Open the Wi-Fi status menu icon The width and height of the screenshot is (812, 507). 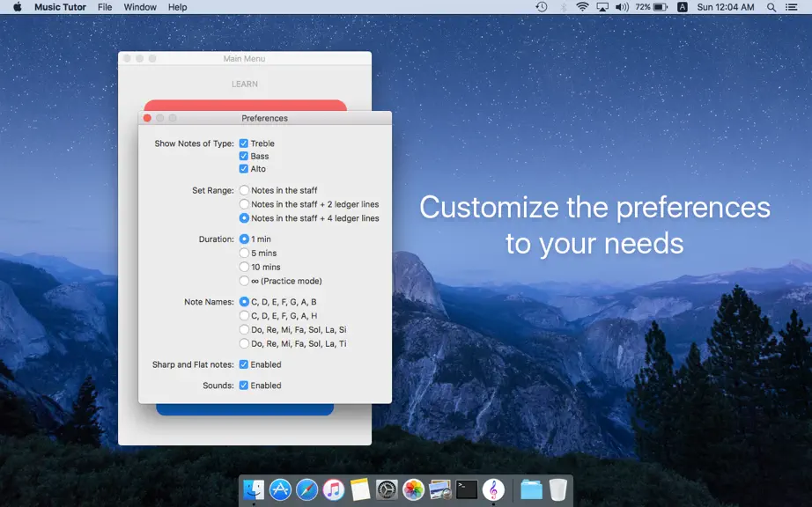point(583,7)
